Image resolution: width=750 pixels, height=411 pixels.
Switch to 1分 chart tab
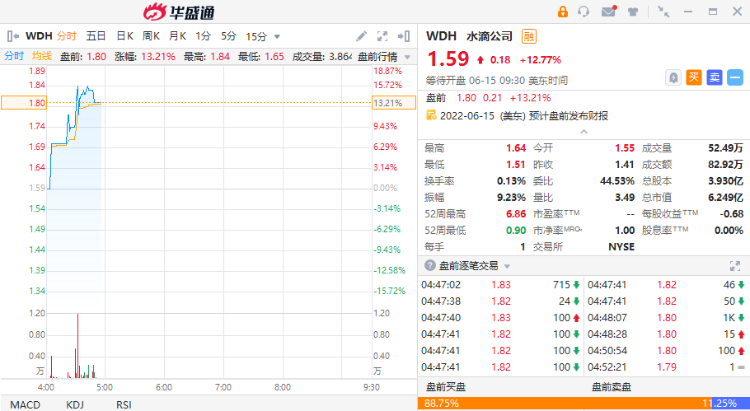(203, 36)
